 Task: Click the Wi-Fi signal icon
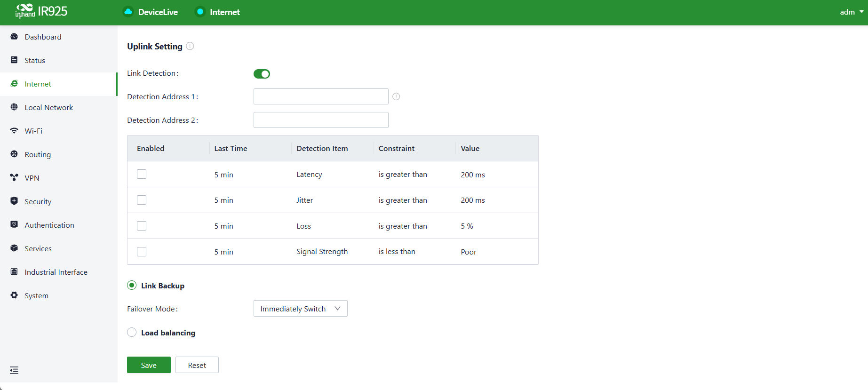pyautogui.click(x=14, y=131)
